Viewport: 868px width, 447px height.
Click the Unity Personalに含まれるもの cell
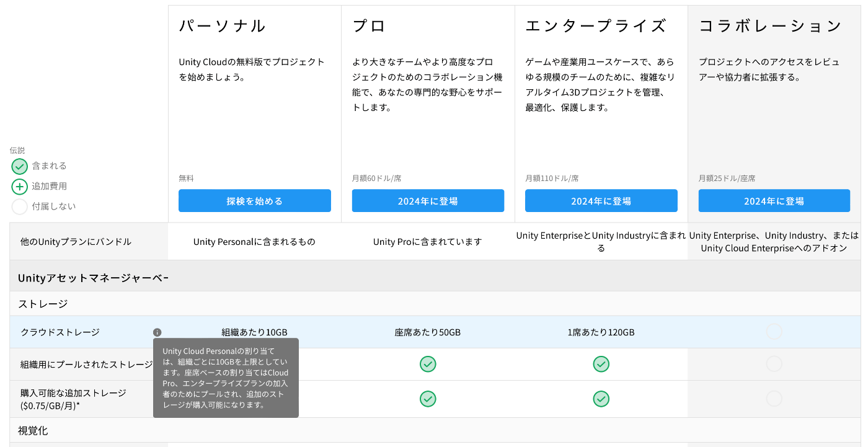[x=254, y=242]
